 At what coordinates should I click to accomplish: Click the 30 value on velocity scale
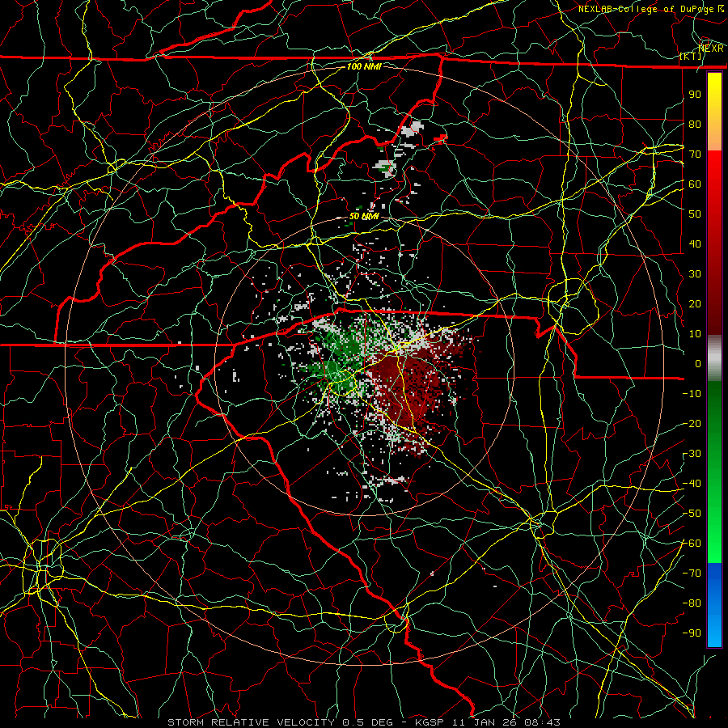click(x=695, y=274)
